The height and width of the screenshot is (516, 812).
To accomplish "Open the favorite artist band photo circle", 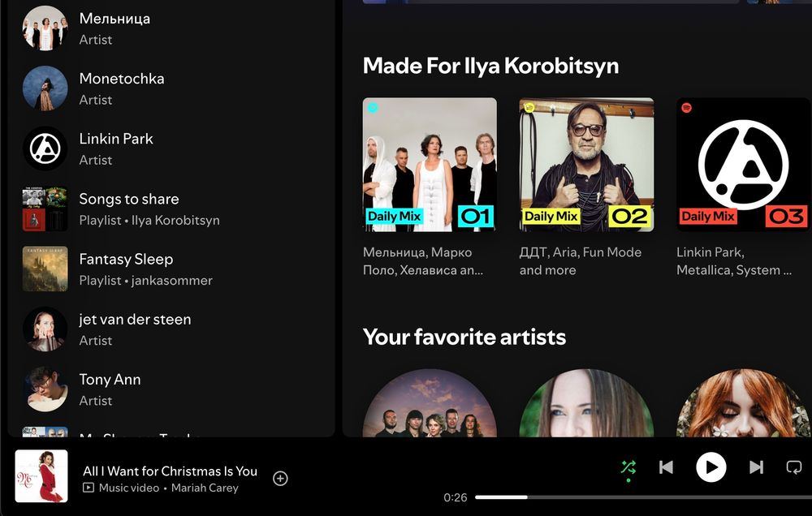I will click(430, 402).
